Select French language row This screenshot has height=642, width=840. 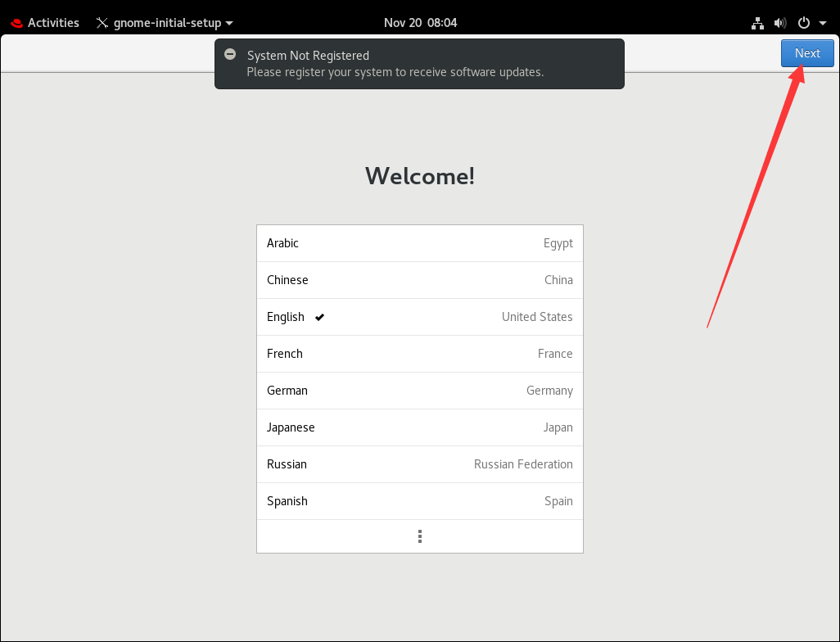pyautogui.click(x=419, y=354)
